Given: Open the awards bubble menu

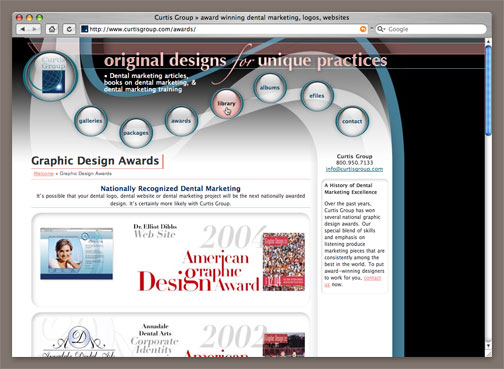Looking at the screenshot, I should pyautogui.click(x=181, y=121).
